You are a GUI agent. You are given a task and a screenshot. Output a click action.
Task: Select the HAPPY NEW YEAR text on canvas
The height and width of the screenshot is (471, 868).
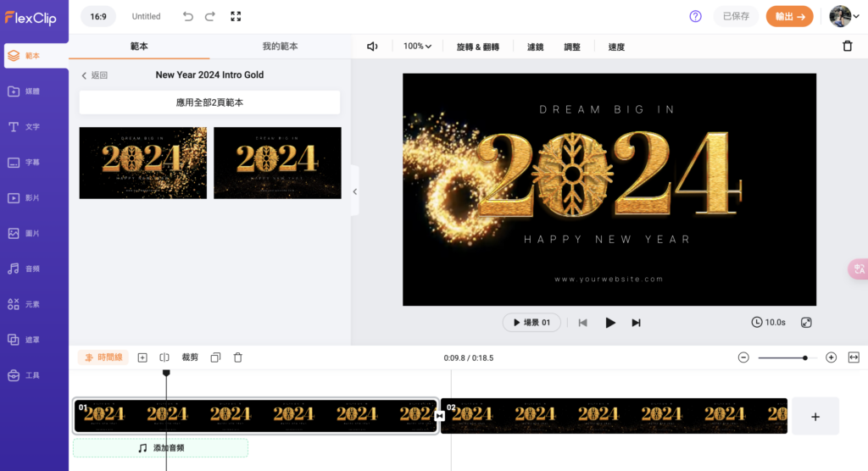(607, 240)
